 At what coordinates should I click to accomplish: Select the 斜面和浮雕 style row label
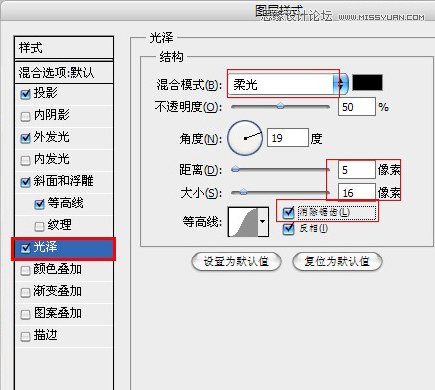point(63,181)
